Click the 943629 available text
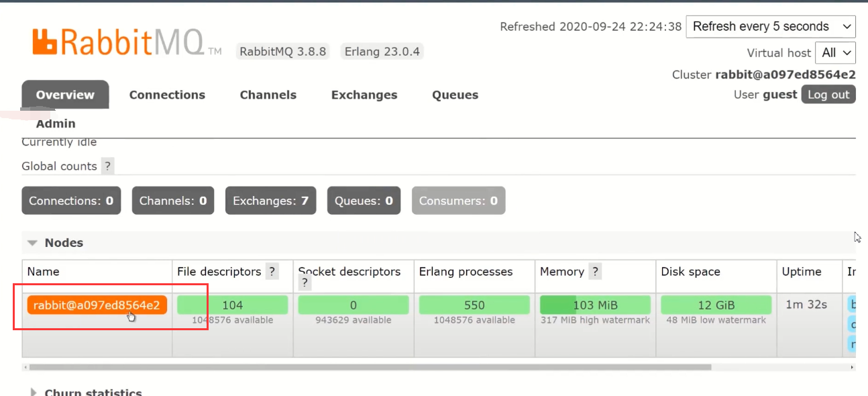This screenshot has width=868, height=396. [354, 320]
